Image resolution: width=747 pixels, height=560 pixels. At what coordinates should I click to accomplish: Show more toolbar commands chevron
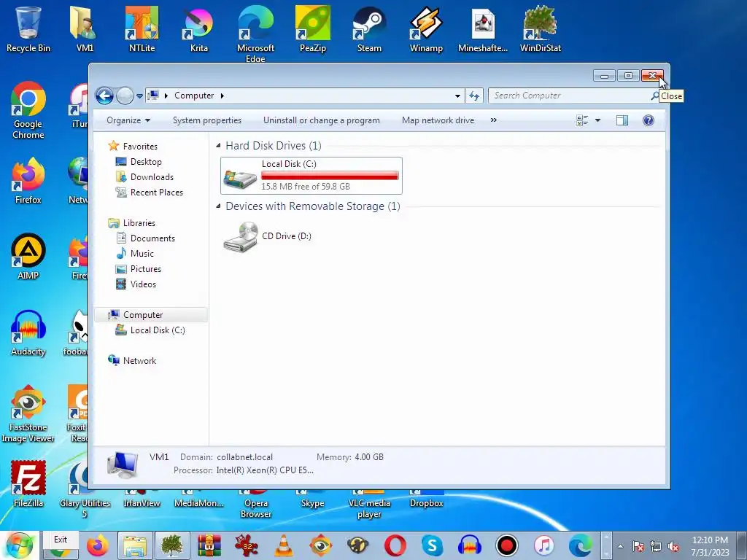[494, 120]
